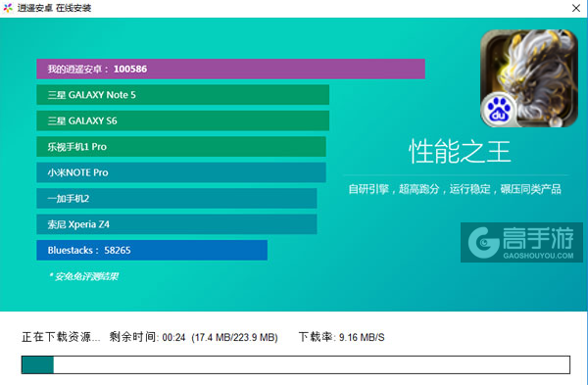Close the 逍遥安卓 installer window
Screen dimensions: 588x385
coord(576,8)
